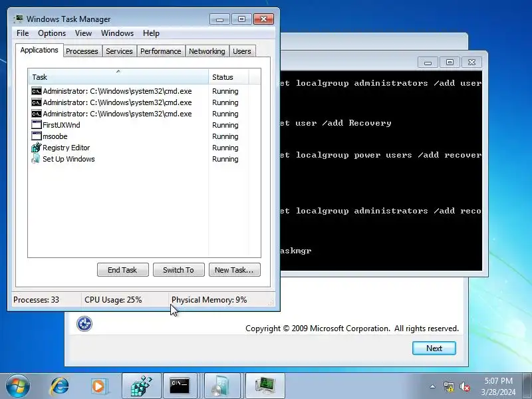Image resolution: width=532 pixels, height=399 pixels.
Task: Switch to Registry Editor on the taskbar
Action: click(142, 386)
